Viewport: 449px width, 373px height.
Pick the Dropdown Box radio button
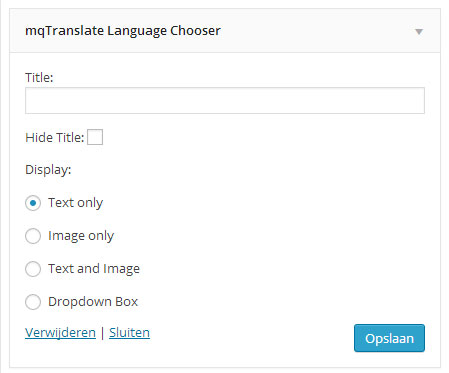(x=33, y=302)
